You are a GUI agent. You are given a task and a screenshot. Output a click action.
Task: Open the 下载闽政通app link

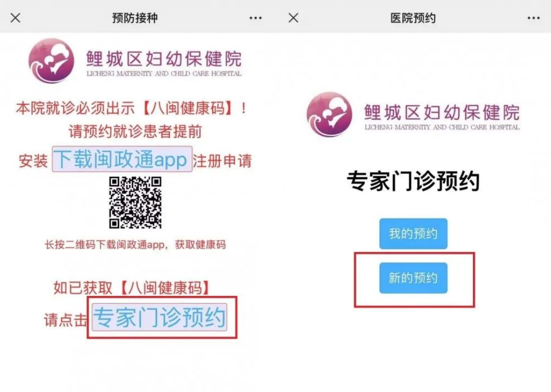tap(122, 159)
